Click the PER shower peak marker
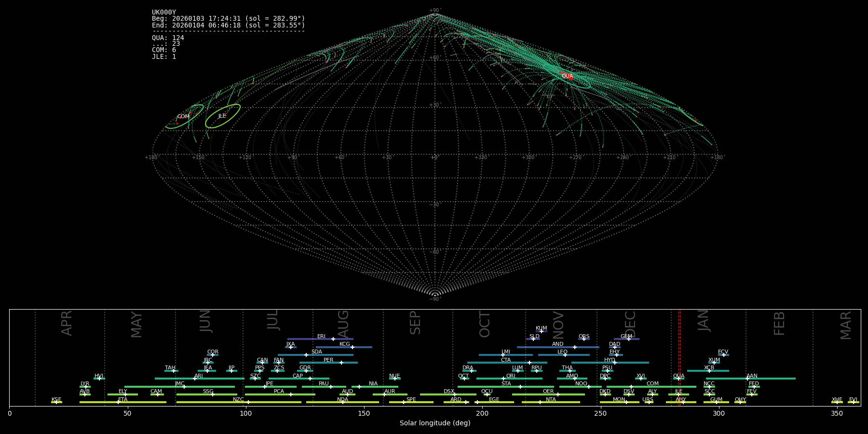 coord(341,363)
